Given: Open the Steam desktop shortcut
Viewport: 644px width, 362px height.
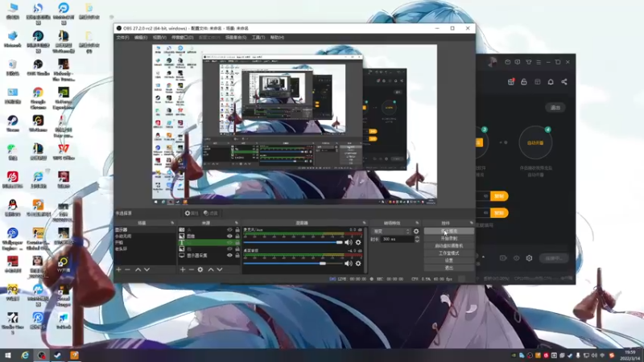Looking at the screenshot, I should click(x=12, y=124).
